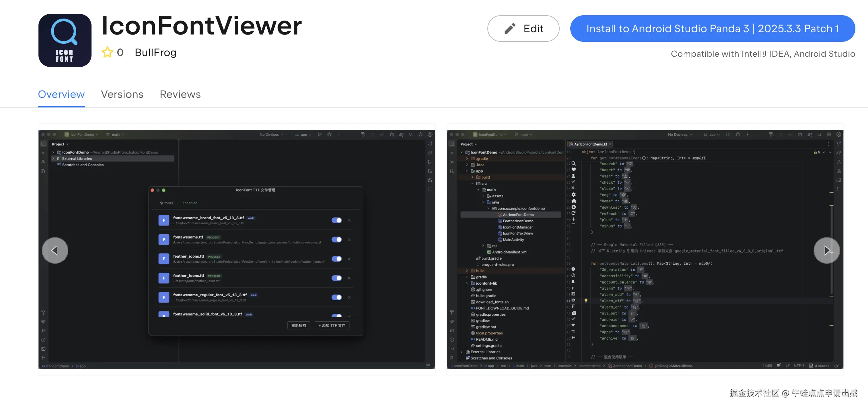Open the Reviews tab
The height and width of the screenshot is (408, 868).
tap(180, 95)
